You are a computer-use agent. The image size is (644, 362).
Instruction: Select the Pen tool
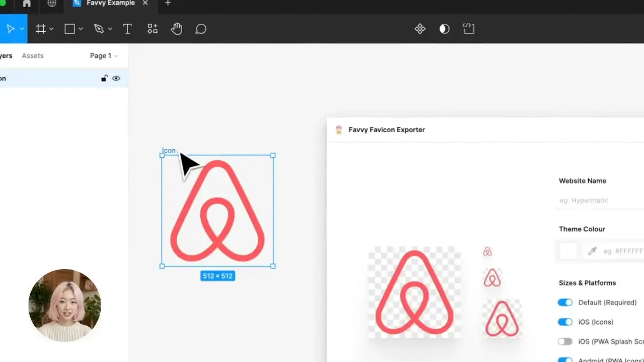[99, 29]
